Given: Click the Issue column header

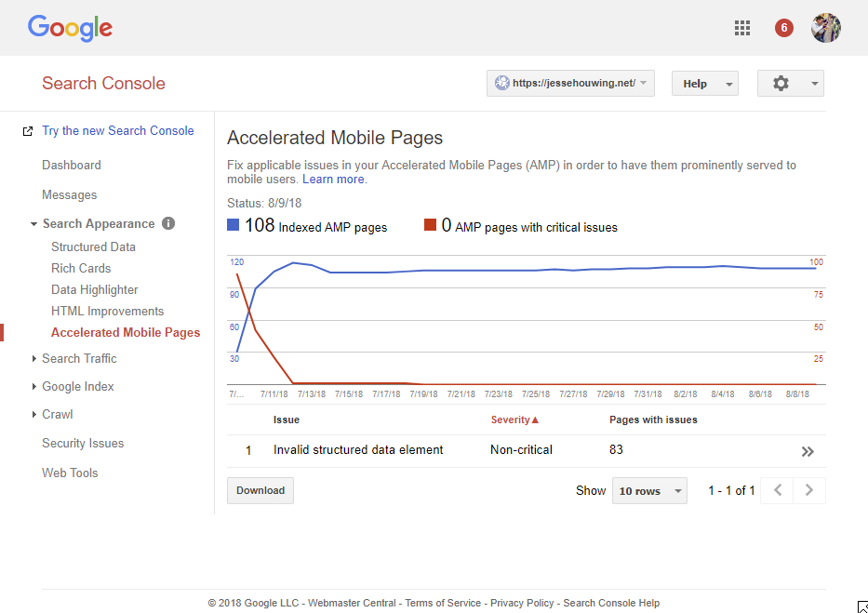Looking at the screenshot, I should 287,420.
